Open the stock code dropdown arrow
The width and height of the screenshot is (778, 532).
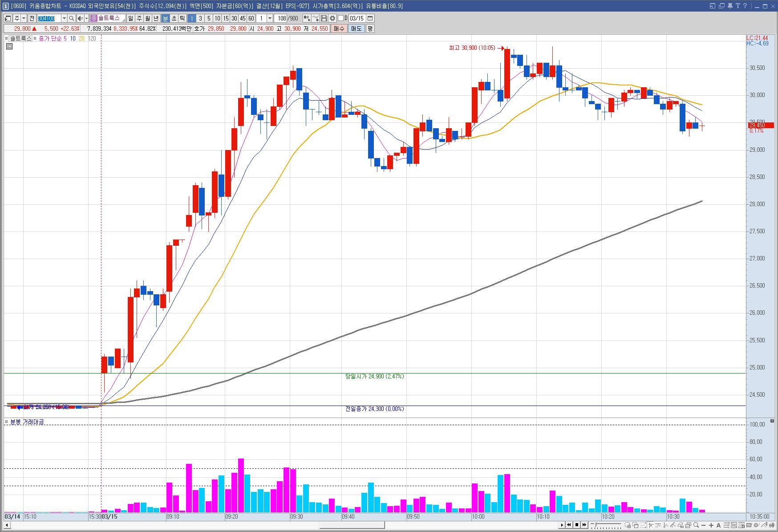pyautogui.click(x=64, y=18)
